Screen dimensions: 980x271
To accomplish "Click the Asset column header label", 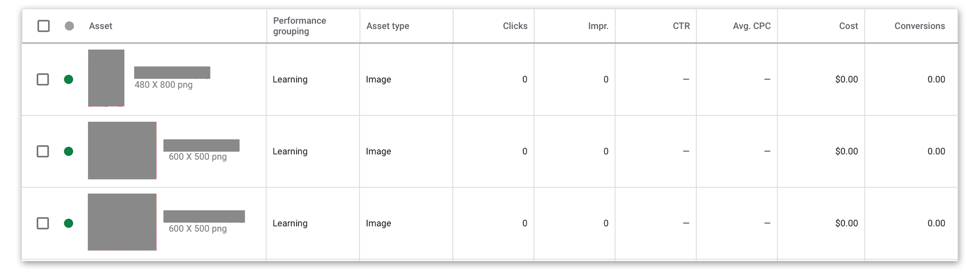I will click(100, 26).
